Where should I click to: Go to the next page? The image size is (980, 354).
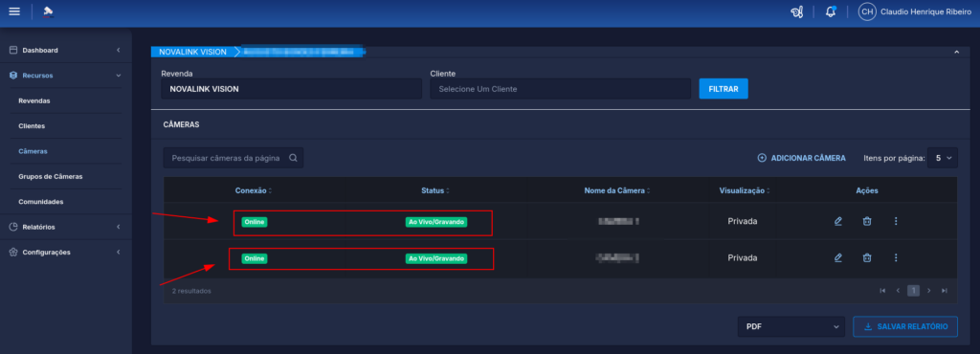click(928, 290)
